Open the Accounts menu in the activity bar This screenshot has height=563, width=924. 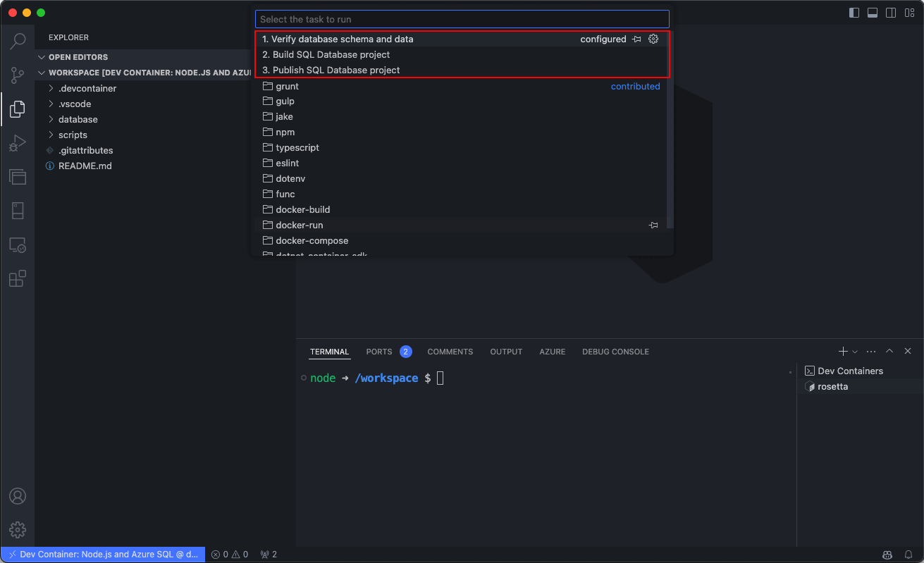pos(18,496)
